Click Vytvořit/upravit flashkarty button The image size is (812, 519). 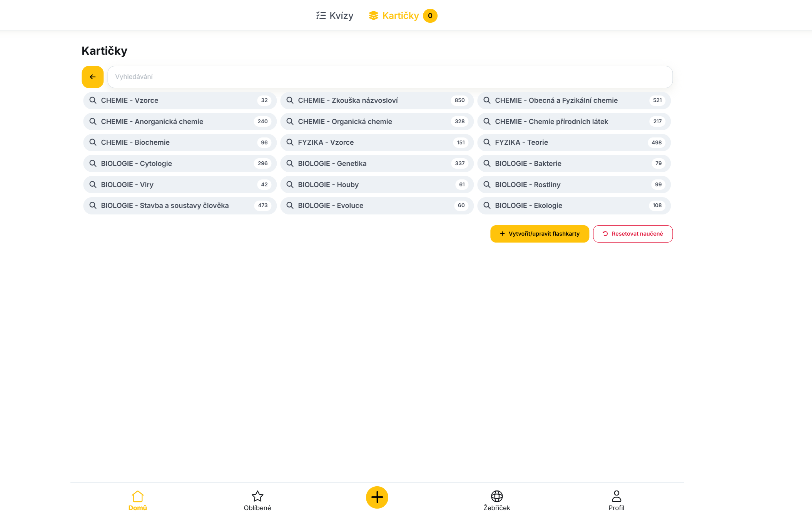point(540,234)
